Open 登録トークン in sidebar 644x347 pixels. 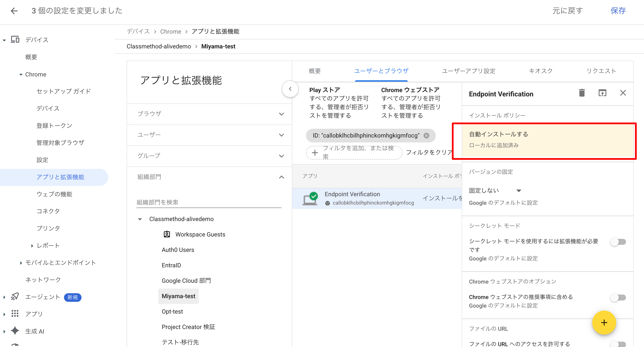coord(54,126)
